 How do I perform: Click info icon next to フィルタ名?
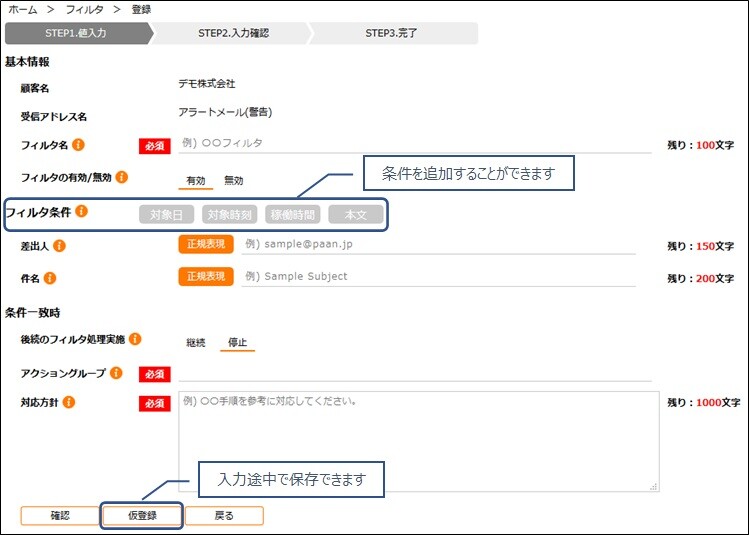click(x=78, y=145)
